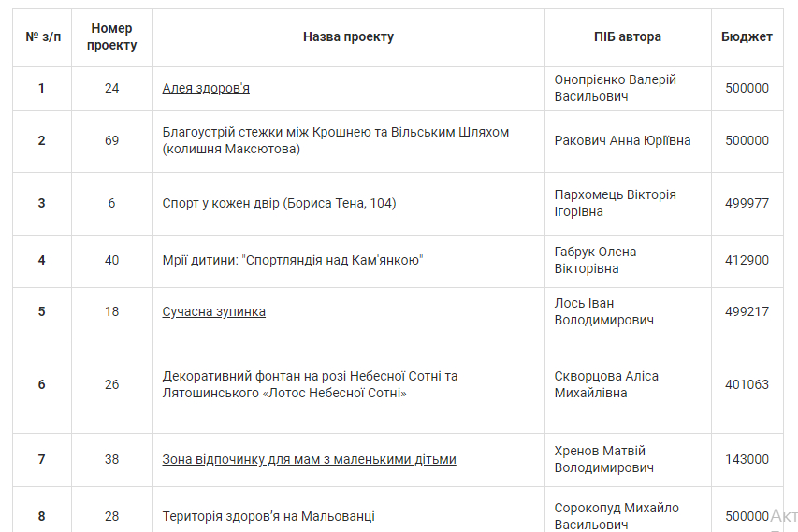Select author cell "Ракович Анна Юріївна"

tap(622, 141)
